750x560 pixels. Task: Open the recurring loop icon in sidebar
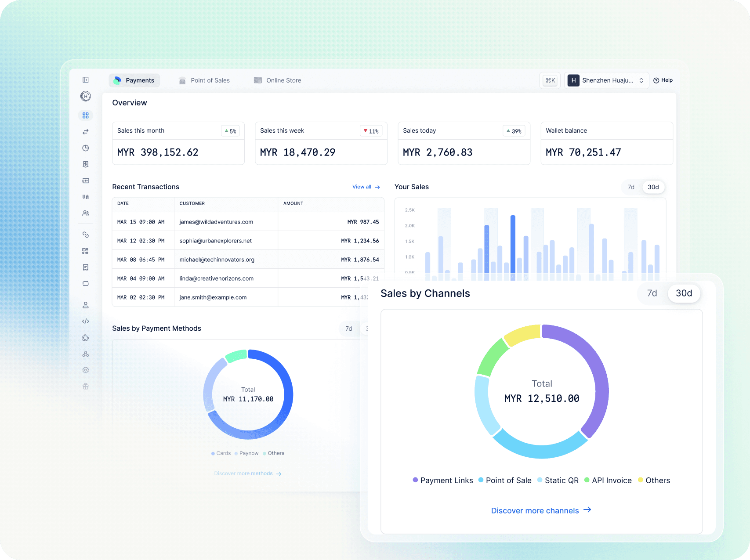click(86, 283)
